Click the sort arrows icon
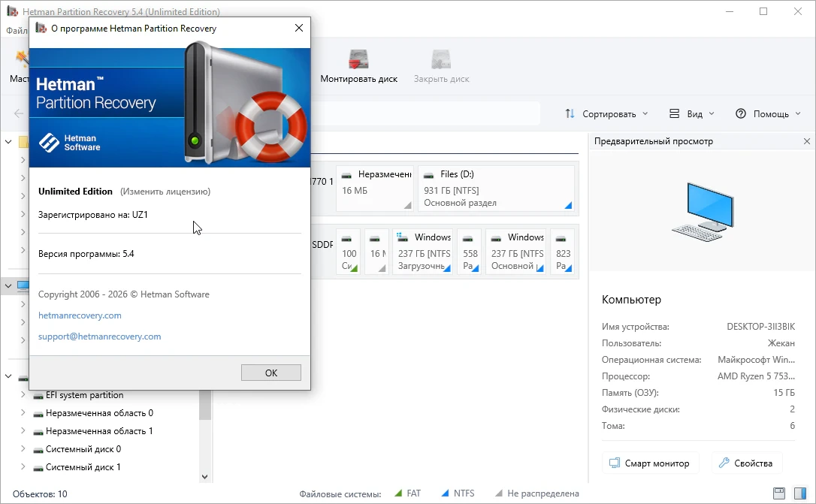This screenshot has height=504, width=816. [570, 113]
